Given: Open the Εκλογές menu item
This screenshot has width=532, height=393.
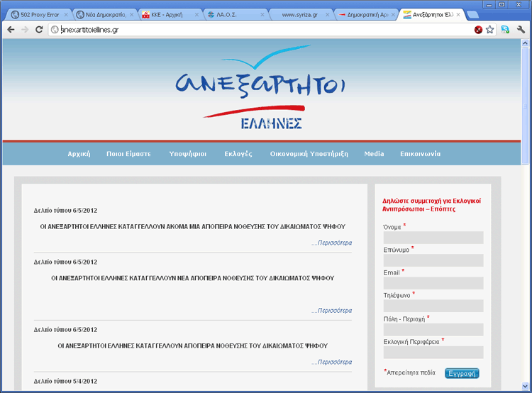Looking at the screenshot, I should point(238,154).
